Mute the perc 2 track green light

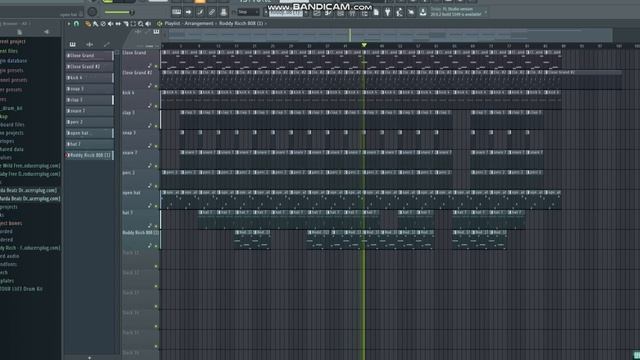pos(156,186)
